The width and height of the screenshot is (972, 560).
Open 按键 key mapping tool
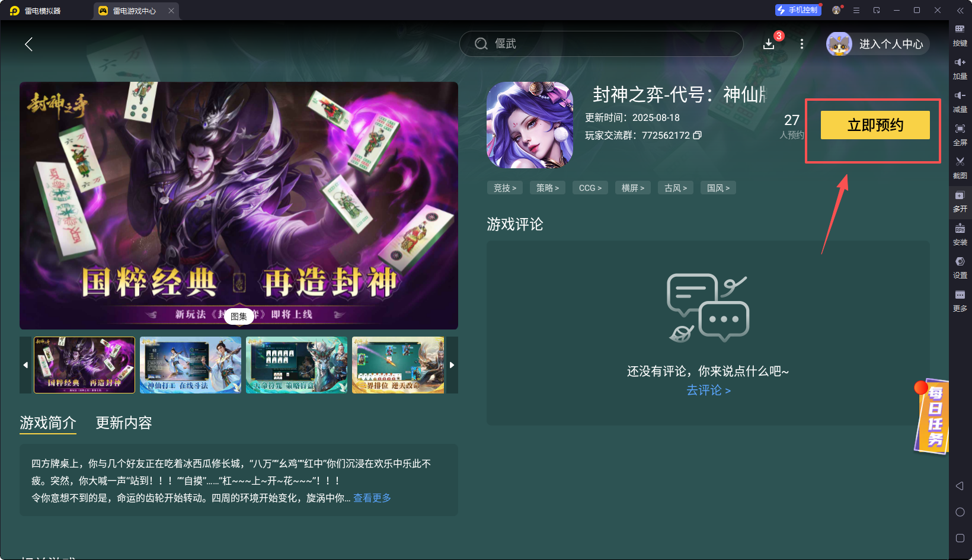pyautogui.click(x=960, y=36)
